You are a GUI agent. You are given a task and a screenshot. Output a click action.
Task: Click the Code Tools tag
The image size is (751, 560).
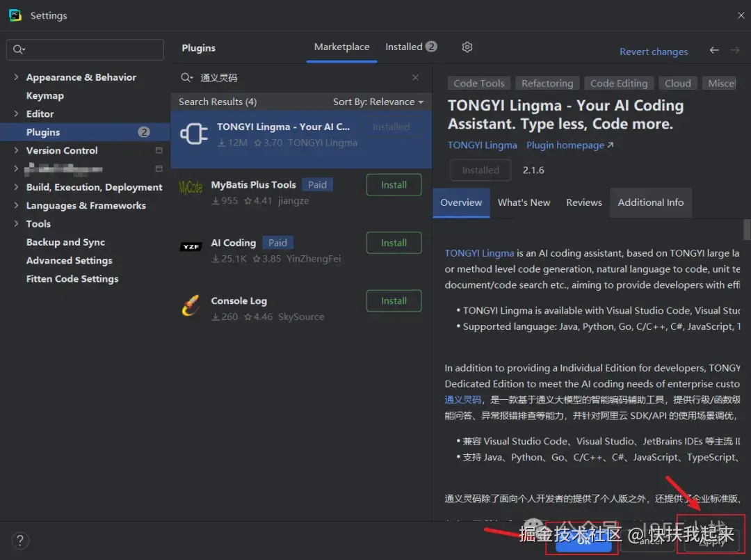479,83
